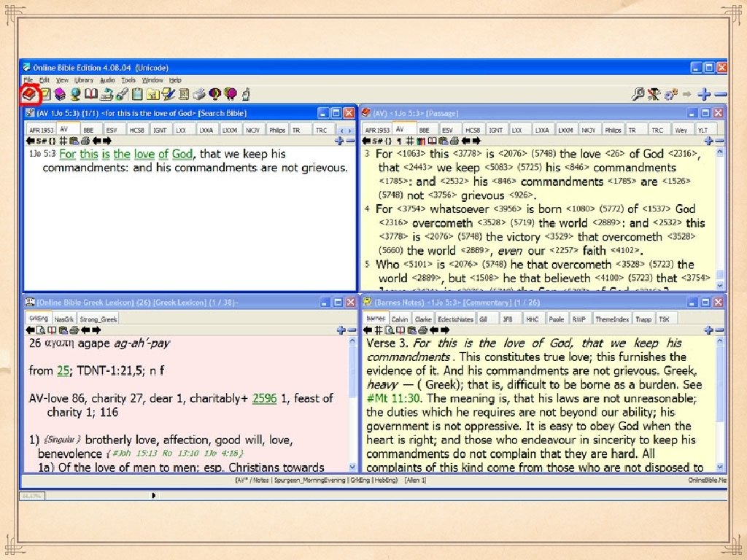Image resolution: width=747 pixels, height=560 pixels.
Task: Click the large blue plus in main toolbar
Action: (x=704, y=94)
